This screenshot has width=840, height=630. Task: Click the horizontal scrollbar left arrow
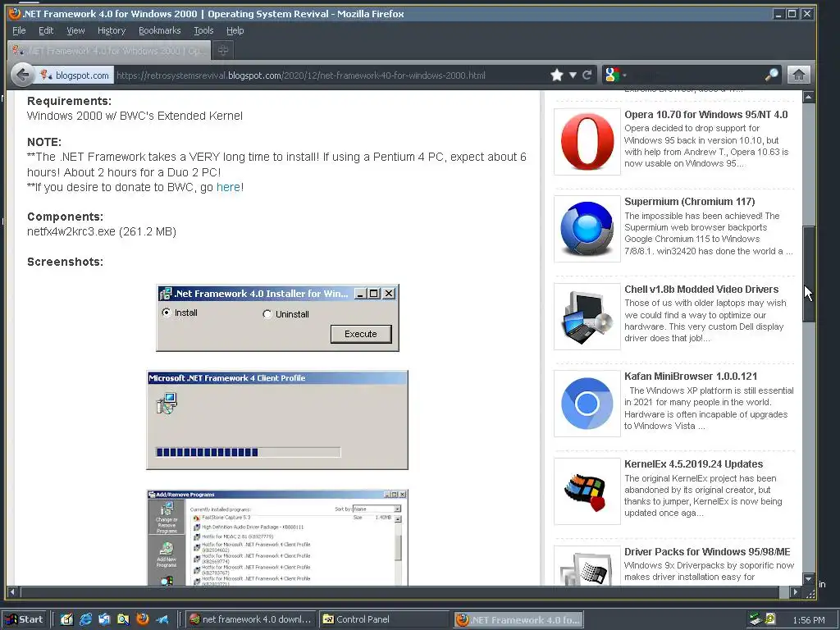13,592
